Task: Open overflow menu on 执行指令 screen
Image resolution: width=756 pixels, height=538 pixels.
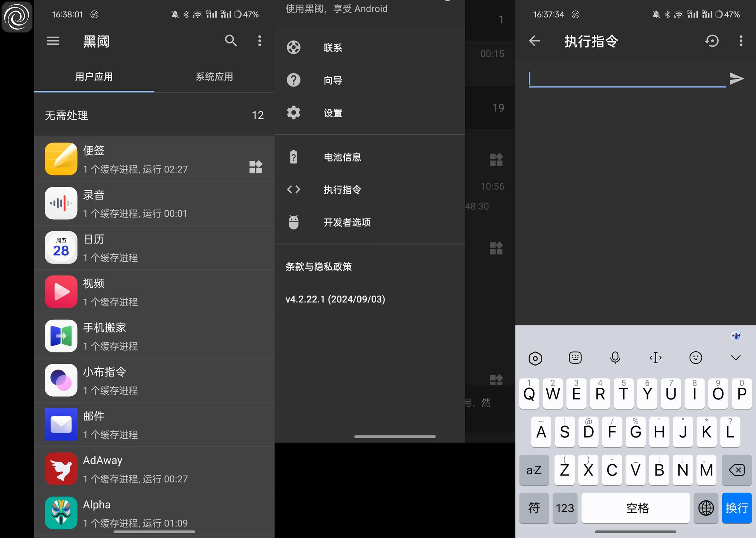Action: coord(740,41)
